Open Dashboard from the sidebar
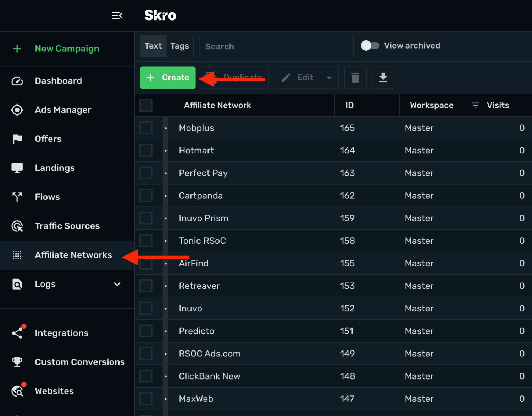 click(59, 81)
